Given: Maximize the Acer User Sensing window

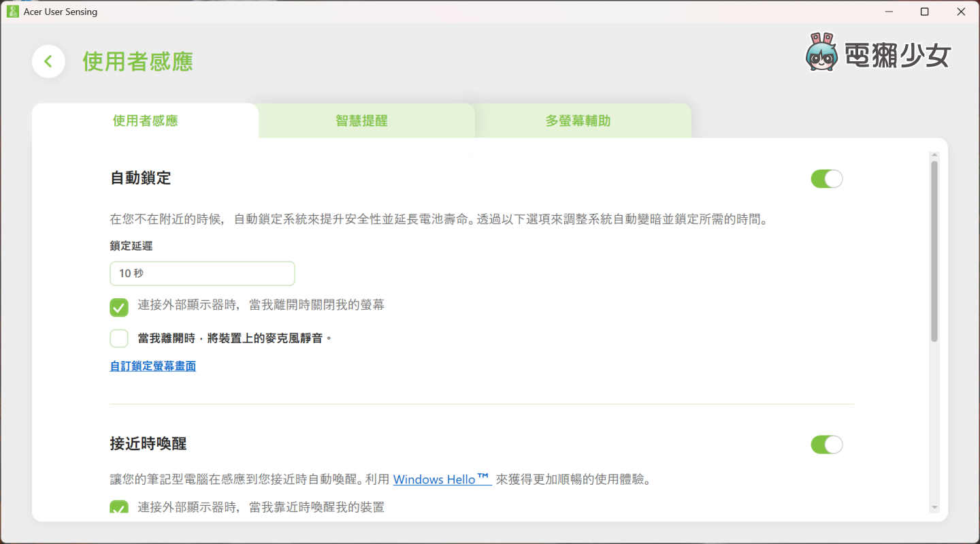Looking at the screenshot, I should (924, 12).
